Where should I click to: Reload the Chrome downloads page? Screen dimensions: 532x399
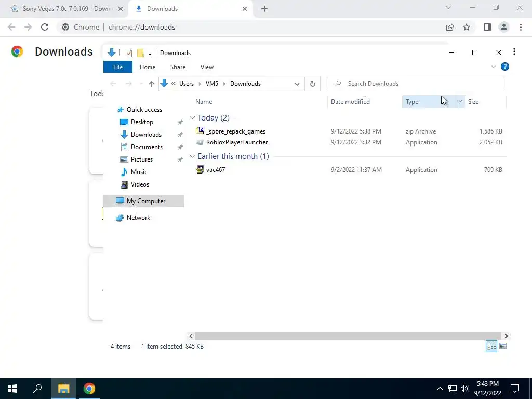[45, 27]
